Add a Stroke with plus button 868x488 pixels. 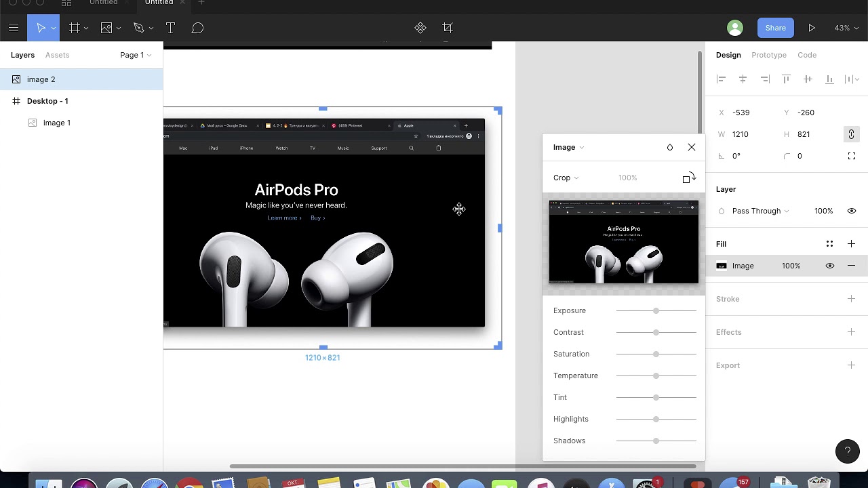pyautogui.click(x=851, y=299)
